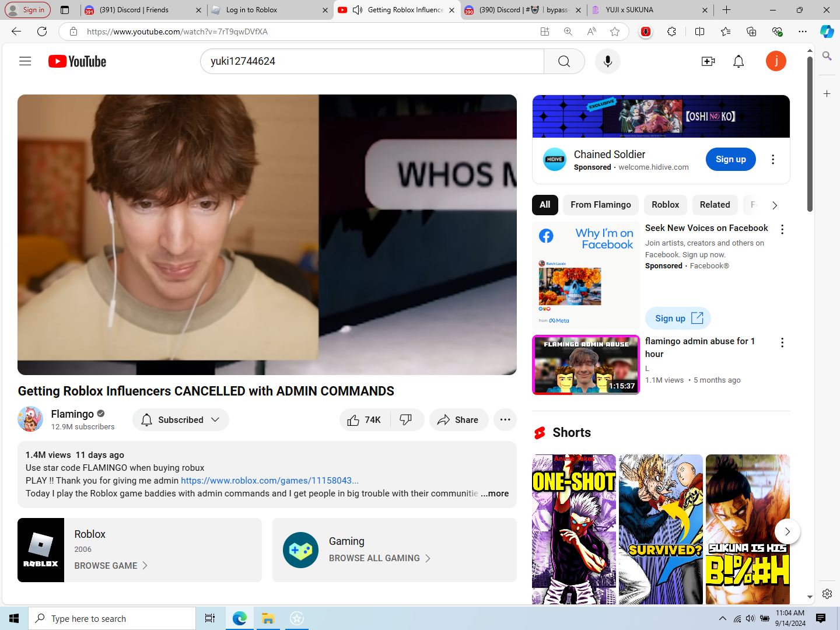The height and width of the screenshot is (630, 840).
Task: Expand the Subscribed notification dropdown
Action: (x=180, y=420)
